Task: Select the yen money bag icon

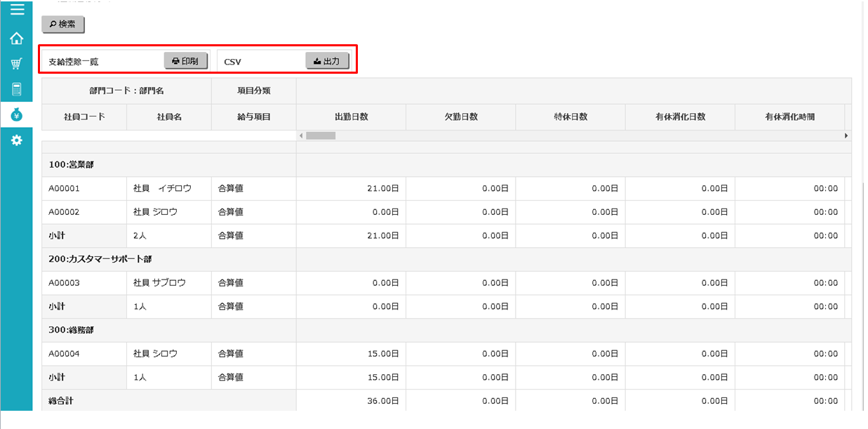Action: tap(16, 115)
